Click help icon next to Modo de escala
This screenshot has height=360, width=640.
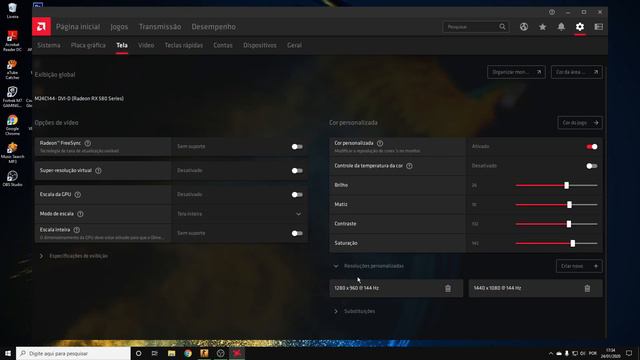tap(80, 214)
